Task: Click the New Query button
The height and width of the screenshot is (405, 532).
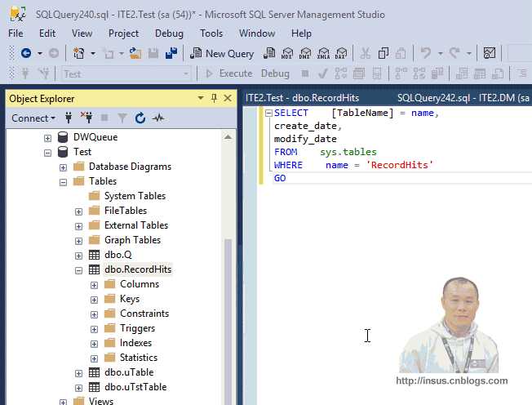Action: 222,54
